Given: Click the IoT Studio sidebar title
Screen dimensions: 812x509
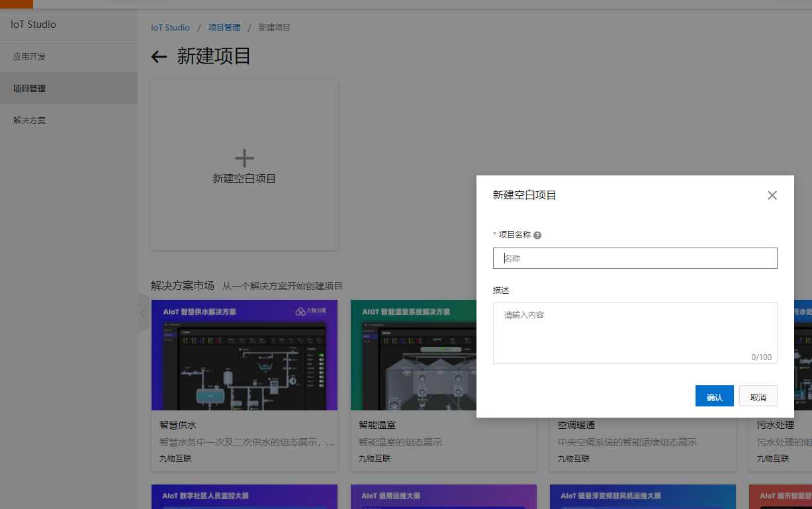Looking at the screenshot, I should [x=33, y=24].
